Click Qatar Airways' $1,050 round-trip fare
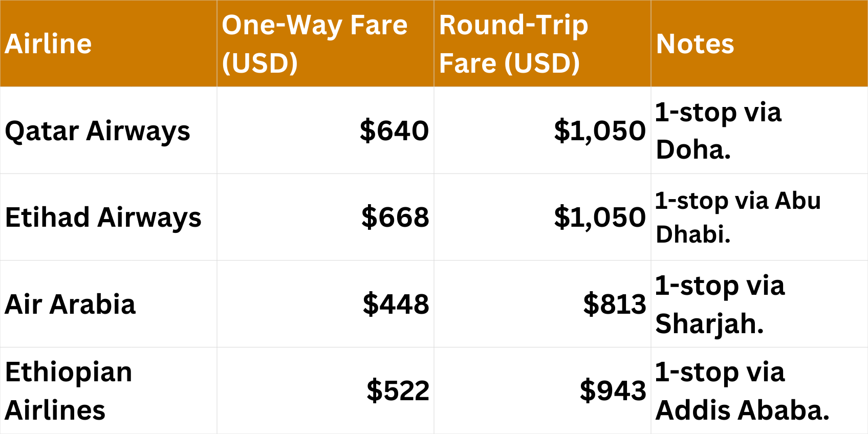Screen dimensions: 868x434 click(x=600, y=131)
